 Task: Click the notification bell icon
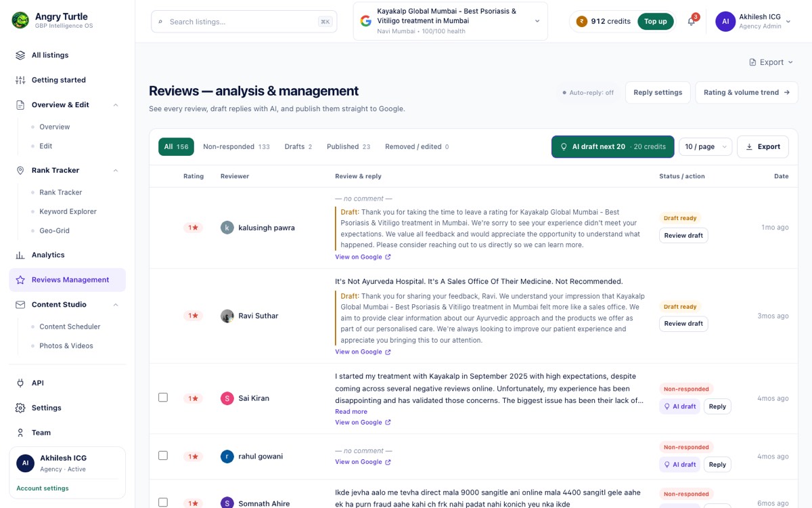(691, 22)
